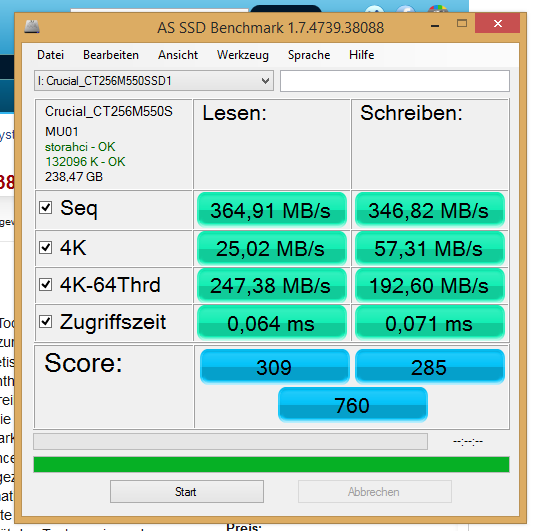Toggle the 4K-64Thrd test checkbox
This screenshot has height=531, width=546.
(x=46, y=284)
